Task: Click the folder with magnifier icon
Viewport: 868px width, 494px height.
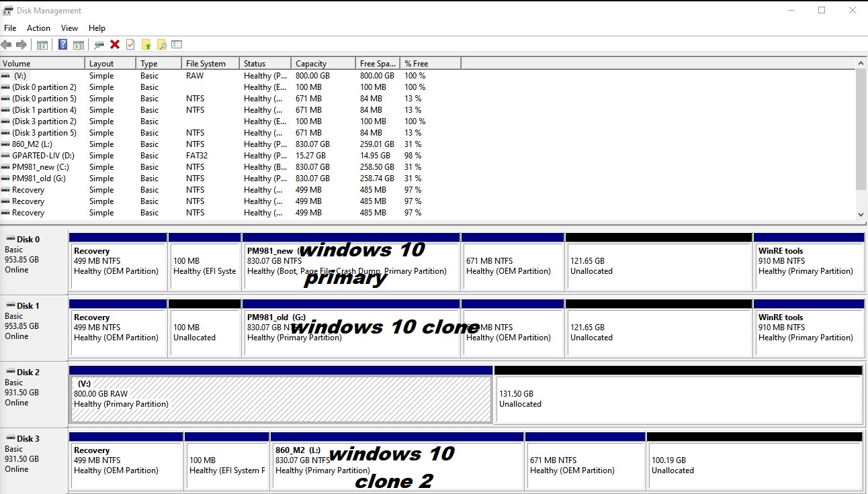Action: (x=162, y=45)
